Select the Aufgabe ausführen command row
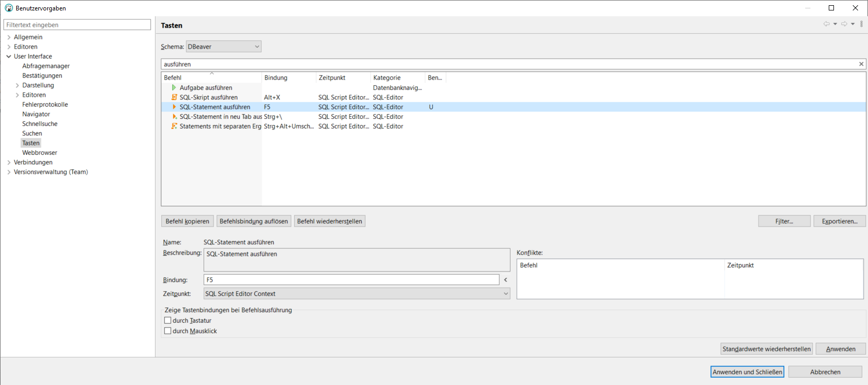This screenshot has height=385, width=868. tap(514, 88)
